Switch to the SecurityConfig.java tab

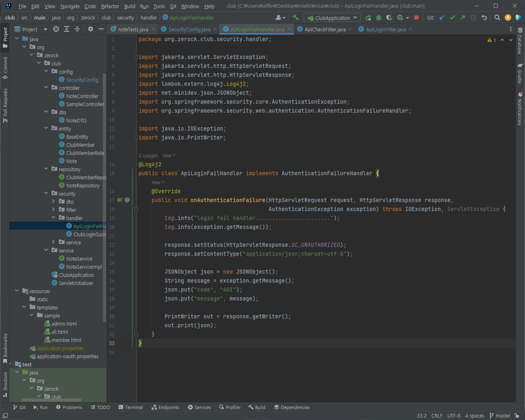pos(189,29)
